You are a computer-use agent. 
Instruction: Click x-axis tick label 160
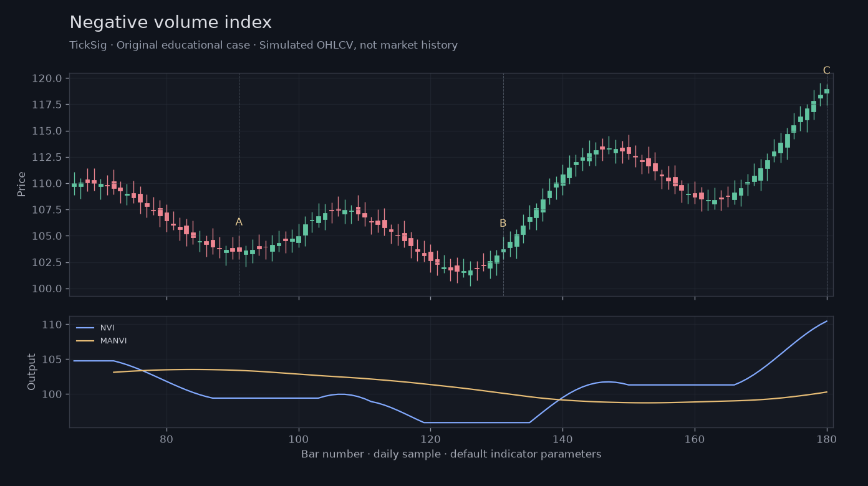click(695, 438)
